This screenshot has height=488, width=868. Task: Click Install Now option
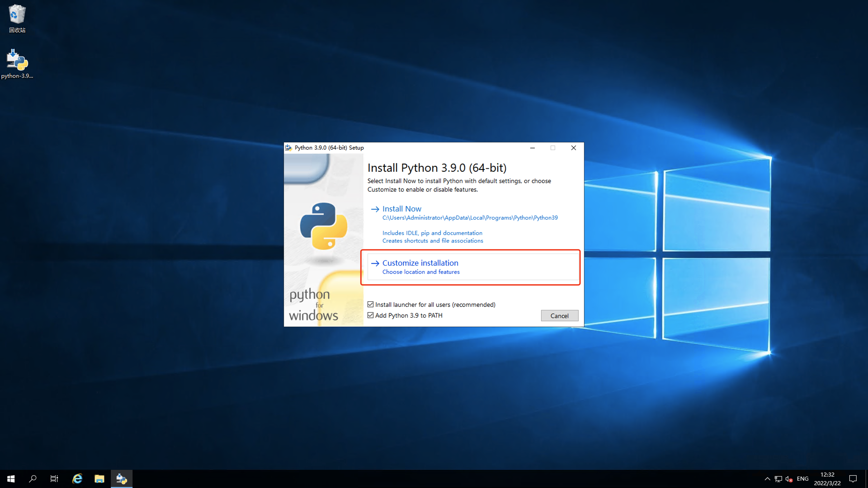[x=402, y=209]
